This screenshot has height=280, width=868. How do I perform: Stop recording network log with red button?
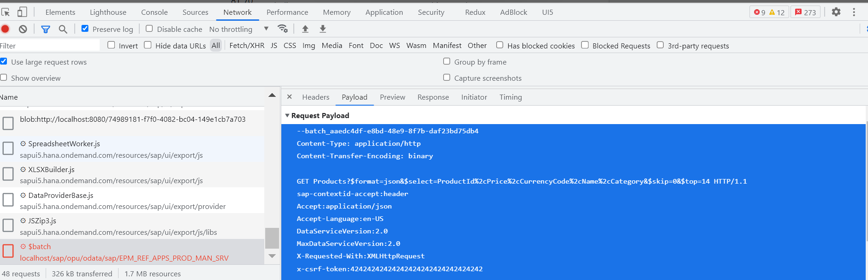click(x=5, y=29)
